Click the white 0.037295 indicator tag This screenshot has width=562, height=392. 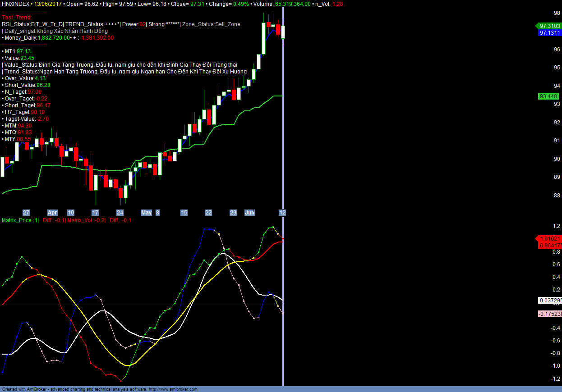pos(550,300)
